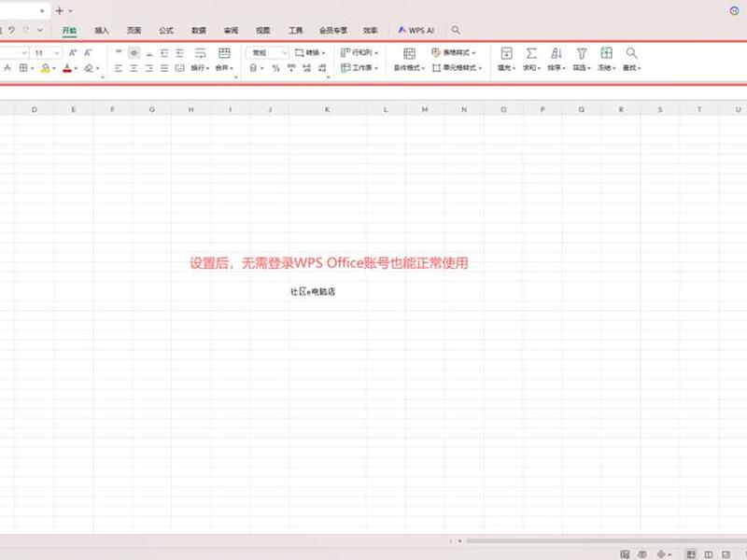The height and width of the screenshot is (560, 747).
Task: Toggle top vertical alignment
Action: tap(120, 53)
